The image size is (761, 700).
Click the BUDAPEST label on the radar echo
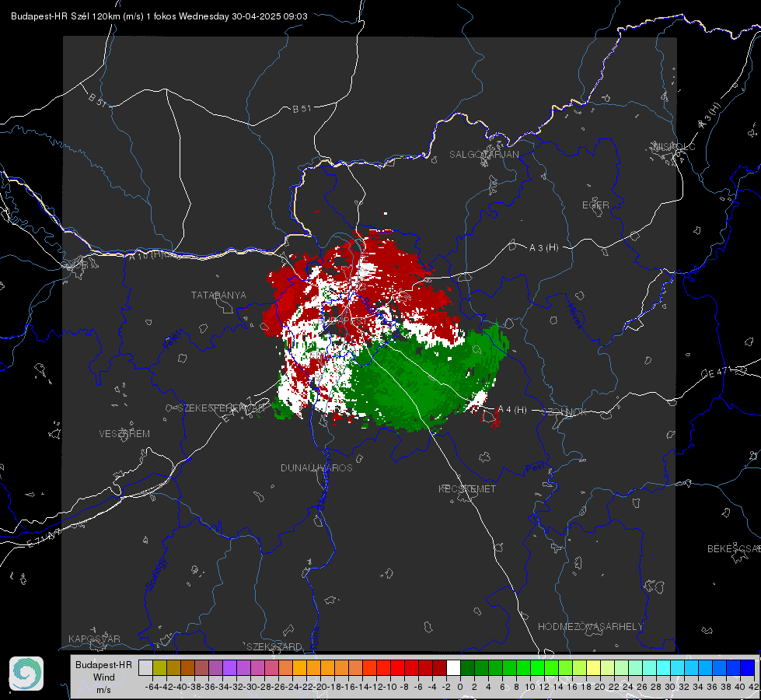coord(344,321)
